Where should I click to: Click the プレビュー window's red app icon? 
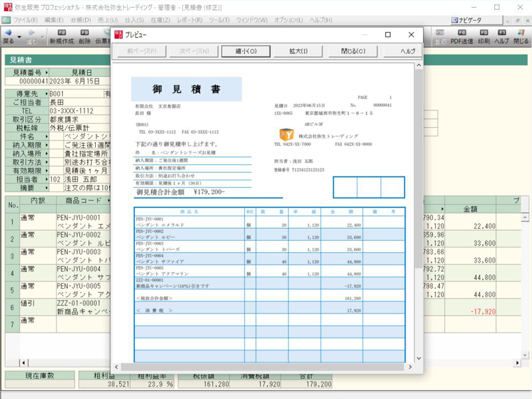tap(118, 35)
